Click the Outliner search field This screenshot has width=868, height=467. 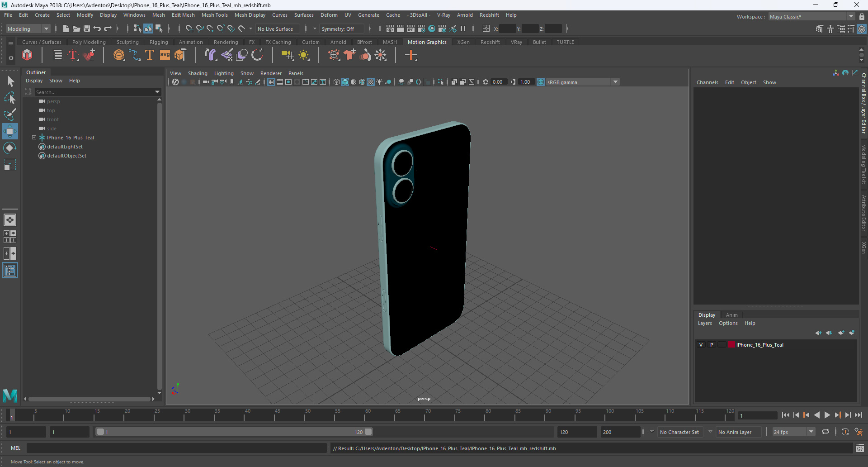[94, 92]
